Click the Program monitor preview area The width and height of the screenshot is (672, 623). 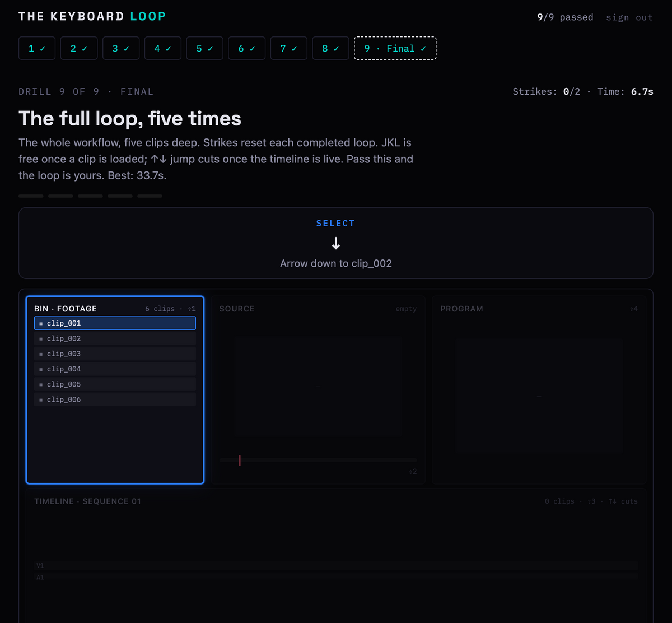(x=539, y=396)
